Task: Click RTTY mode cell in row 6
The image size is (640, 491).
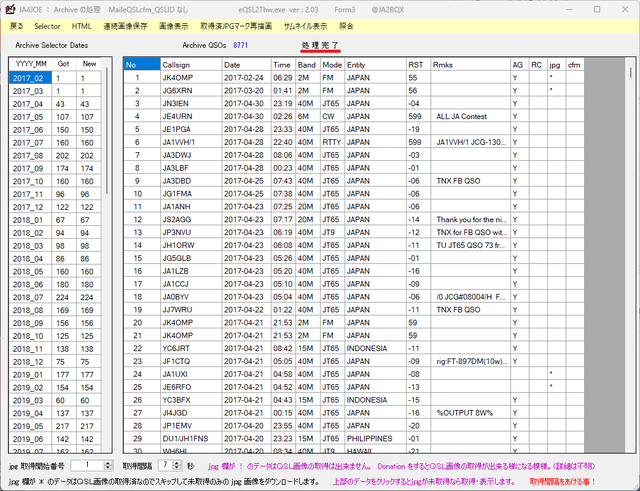Action: coord(331,142)
